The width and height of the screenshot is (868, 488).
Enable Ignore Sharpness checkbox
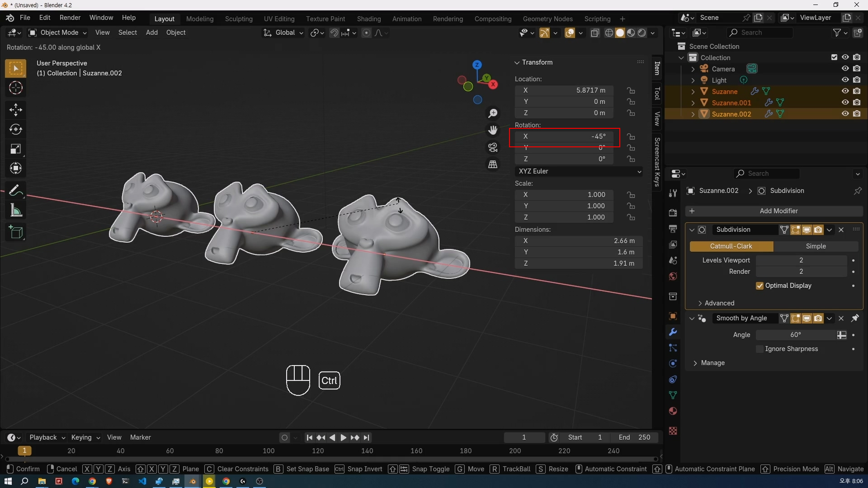759,349
